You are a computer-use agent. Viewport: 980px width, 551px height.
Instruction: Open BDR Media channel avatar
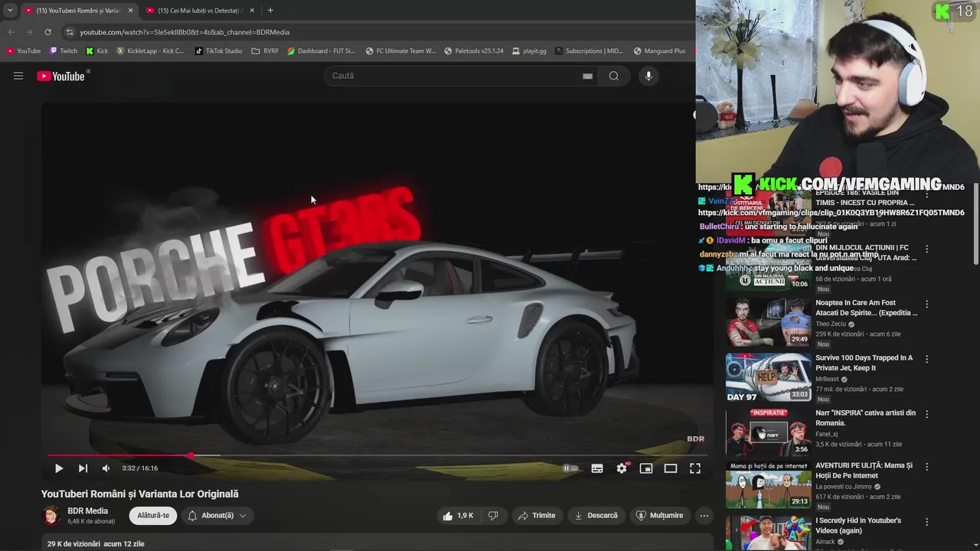51,516
